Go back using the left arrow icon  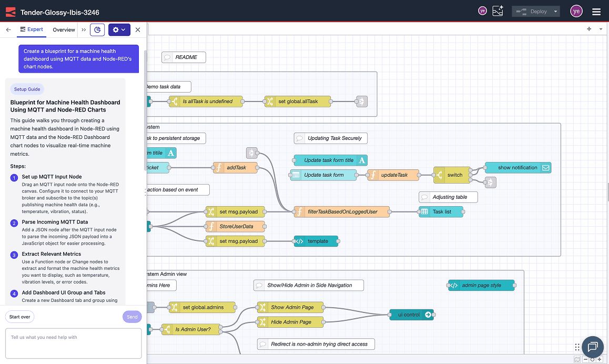[8, 30]
